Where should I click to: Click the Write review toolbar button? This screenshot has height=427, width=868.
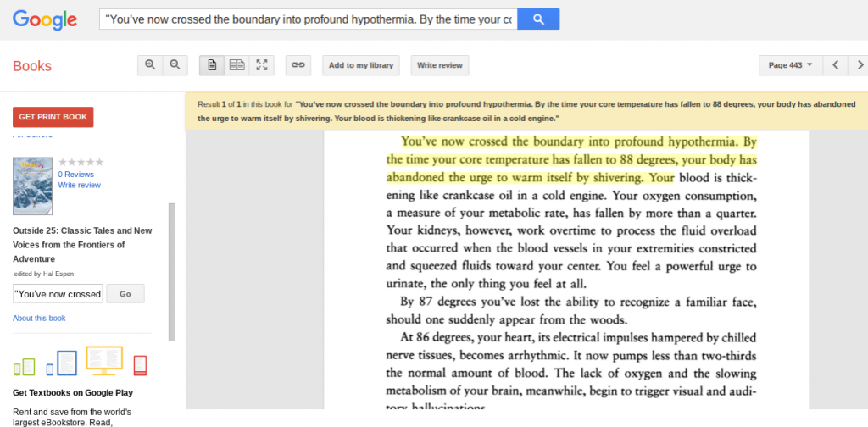coord(439,65)
